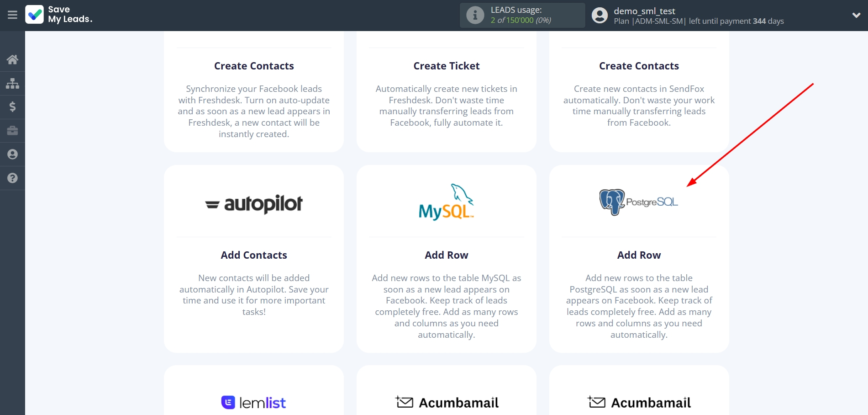This screenshot has height=415, width=868.
Task: Click the user avatar in the header
Action: [x=600, y=15]
